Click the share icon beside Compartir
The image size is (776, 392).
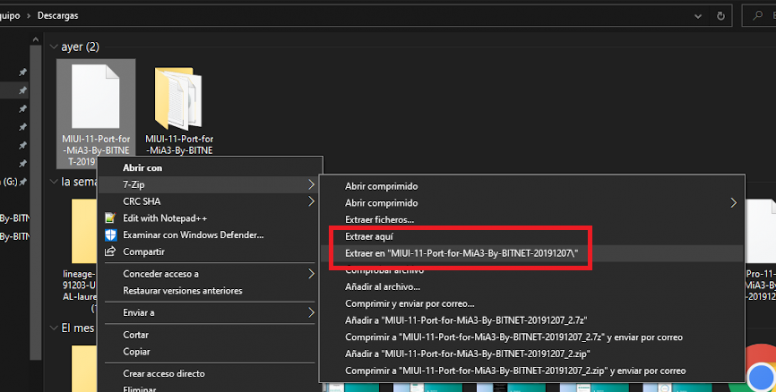pos(110,251)
